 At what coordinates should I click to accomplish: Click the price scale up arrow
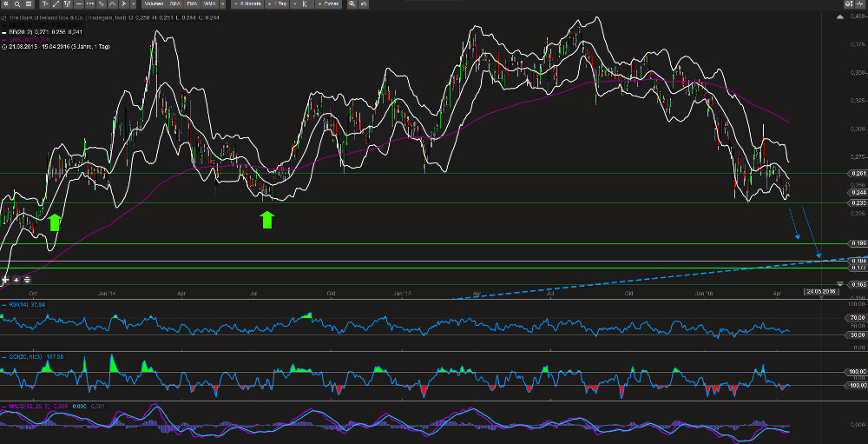coord(839,17)
